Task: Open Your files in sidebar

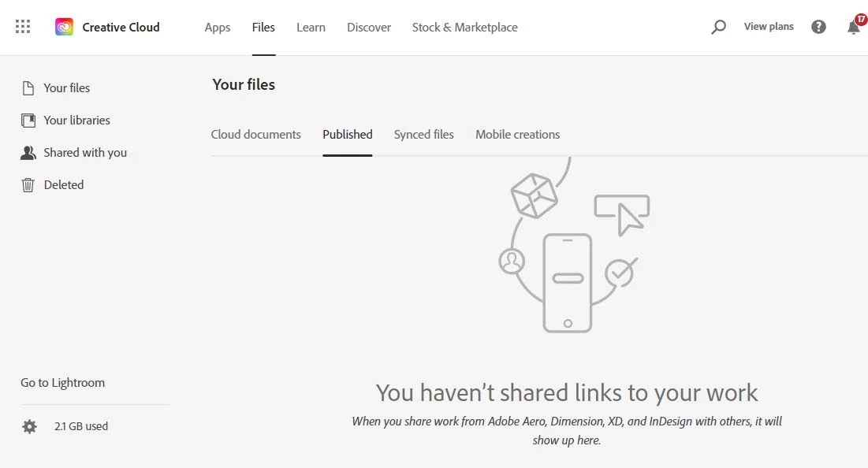Action: point(66,88)
